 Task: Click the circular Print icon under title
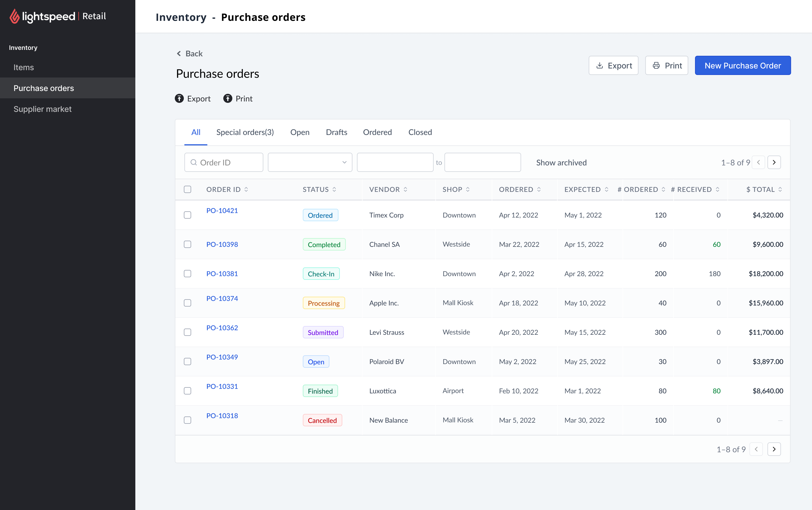click(x=228, y=98)
